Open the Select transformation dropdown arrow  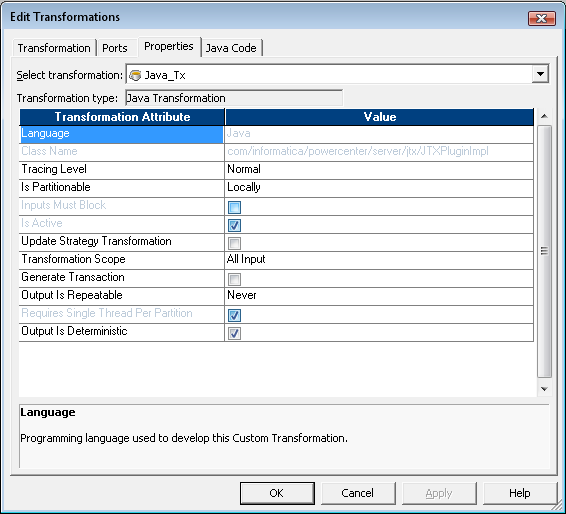pyautogui.click(x=540, y=74)
